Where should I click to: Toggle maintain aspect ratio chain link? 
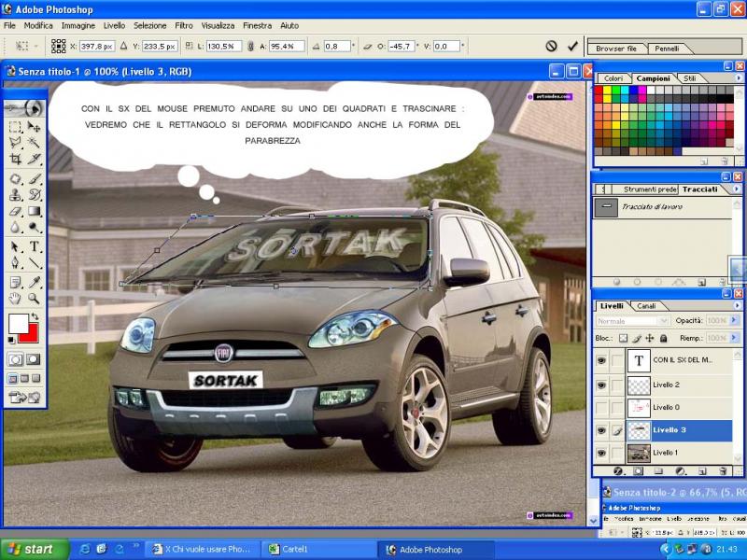(x=250, y=46)
